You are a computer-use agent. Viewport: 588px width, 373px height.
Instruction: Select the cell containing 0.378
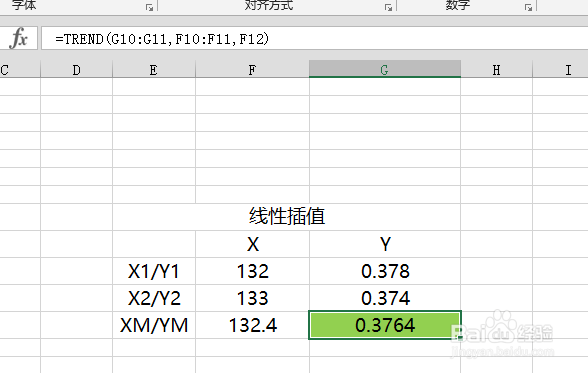tap(385, 271)
